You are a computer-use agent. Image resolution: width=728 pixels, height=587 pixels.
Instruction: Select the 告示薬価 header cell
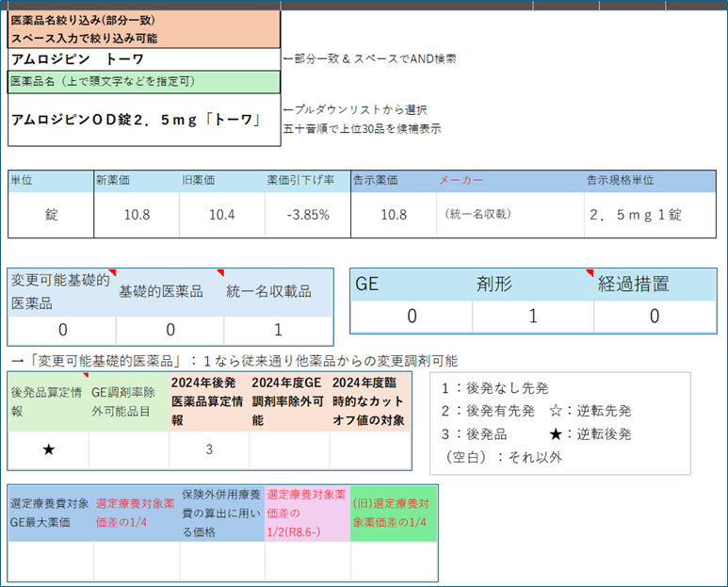coord(394,181)
